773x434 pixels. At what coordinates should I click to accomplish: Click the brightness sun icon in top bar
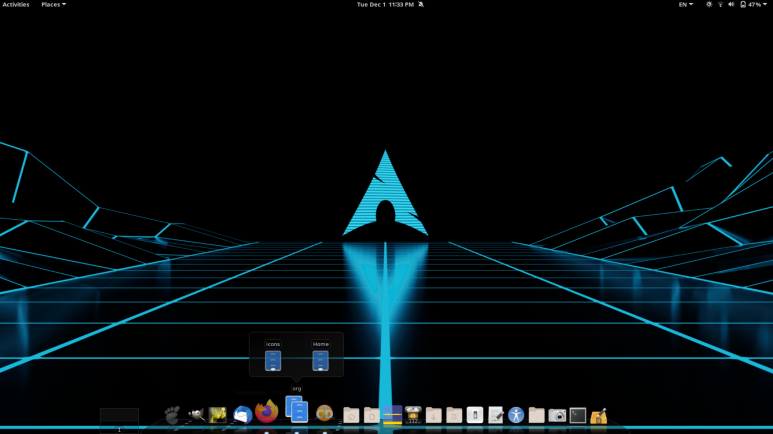tap(709, 4)
